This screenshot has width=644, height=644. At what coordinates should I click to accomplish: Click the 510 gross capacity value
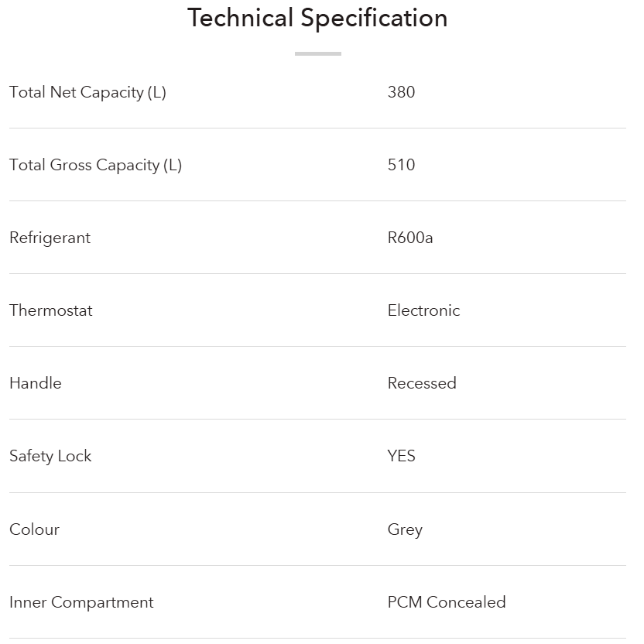[x=401, y=165]
